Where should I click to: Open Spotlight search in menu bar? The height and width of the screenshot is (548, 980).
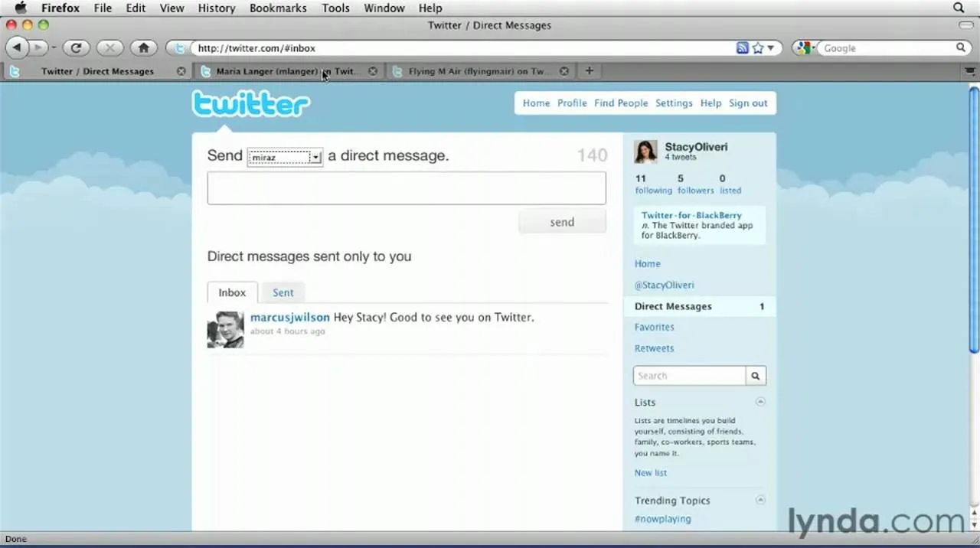[x=959, y=8]
